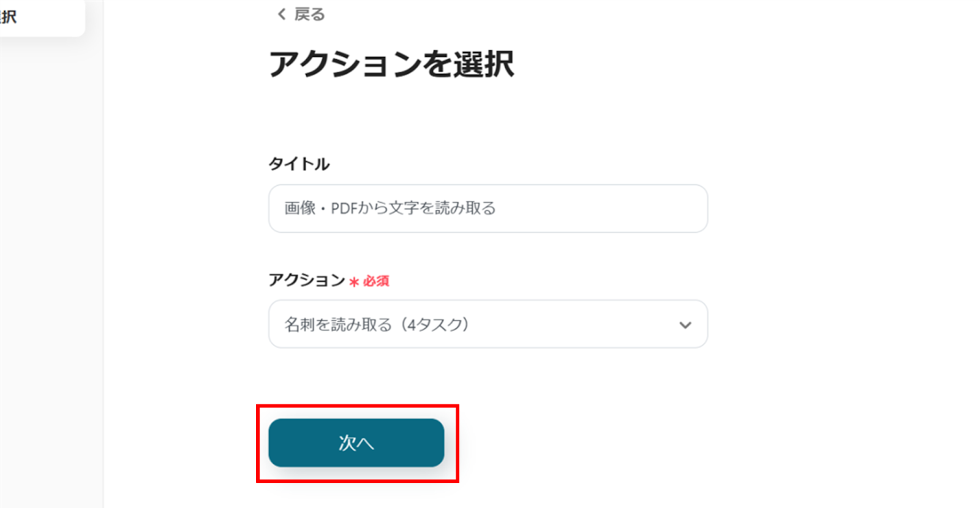Select the sidebar item ending in 択
Image resolution: width=980 pixels, height=508 pixels.
pyautogui.click(x=9, y=17)
